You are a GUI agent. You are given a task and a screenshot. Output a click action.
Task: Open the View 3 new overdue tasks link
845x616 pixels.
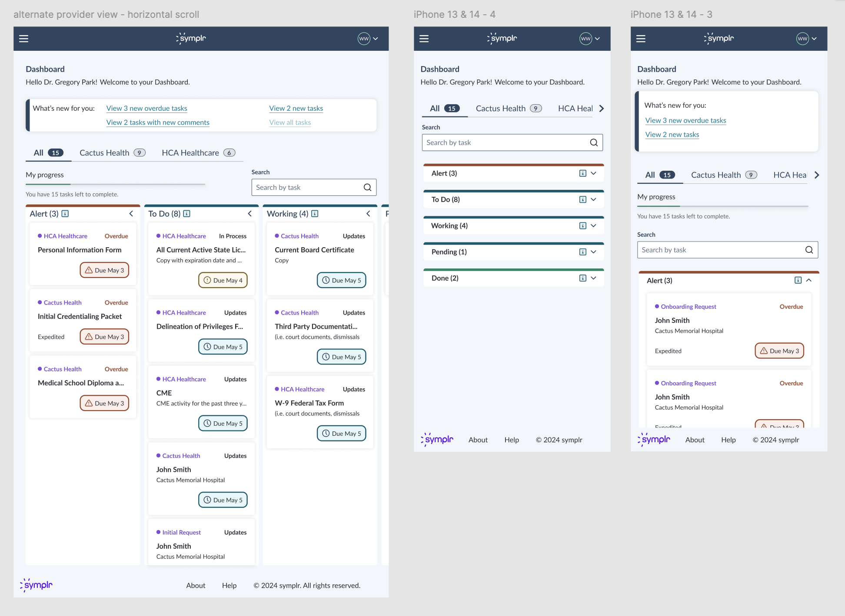146,108
